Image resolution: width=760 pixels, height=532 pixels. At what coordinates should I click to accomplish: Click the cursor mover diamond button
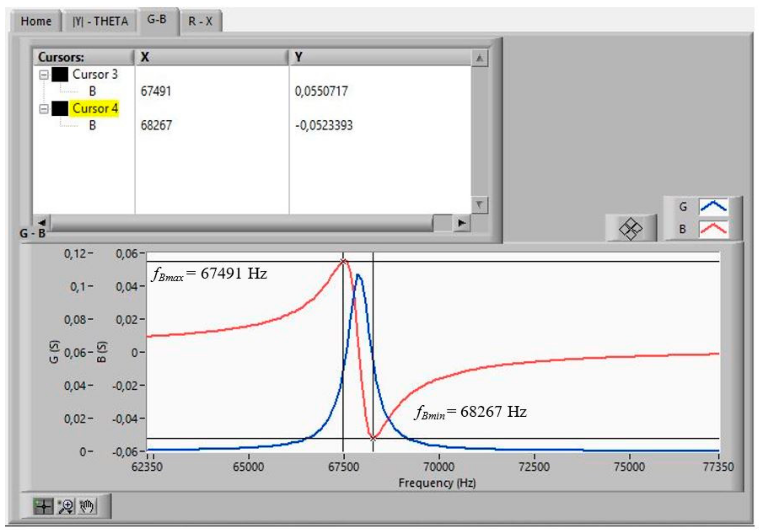[630, 229]
